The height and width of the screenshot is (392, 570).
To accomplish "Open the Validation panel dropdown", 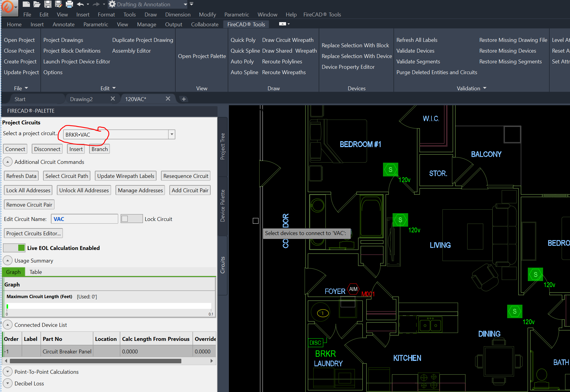I will point(472,88).
